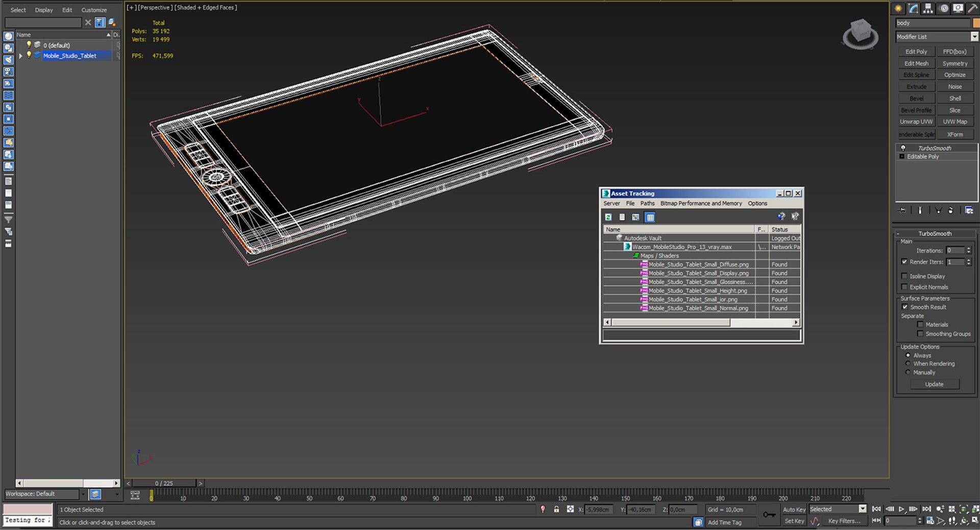Open Paths menu in Asset Tracking
Image resolution: width=980 pixels, height=530 pixels.
pos(647,203)
